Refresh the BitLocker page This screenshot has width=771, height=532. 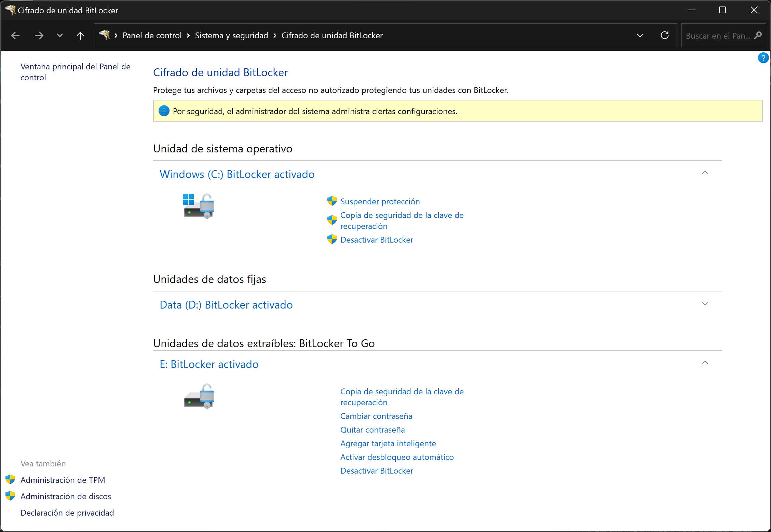665,35
